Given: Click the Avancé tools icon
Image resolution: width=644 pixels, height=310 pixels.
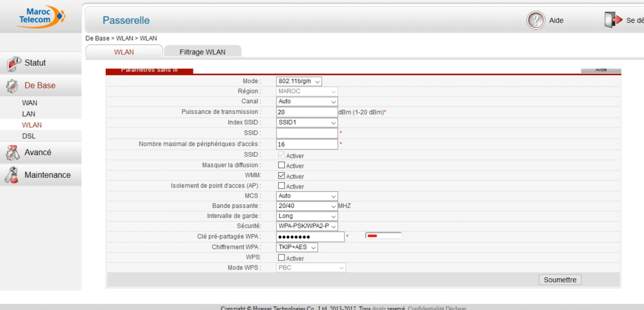Looking at the screenshot, I should point(13,153).
